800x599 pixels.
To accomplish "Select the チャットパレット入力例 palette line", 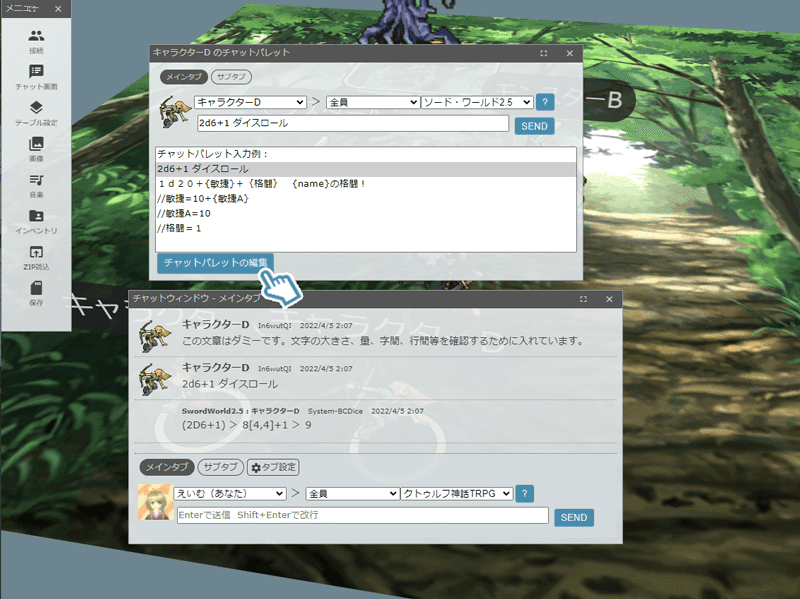I will (366, 154).
